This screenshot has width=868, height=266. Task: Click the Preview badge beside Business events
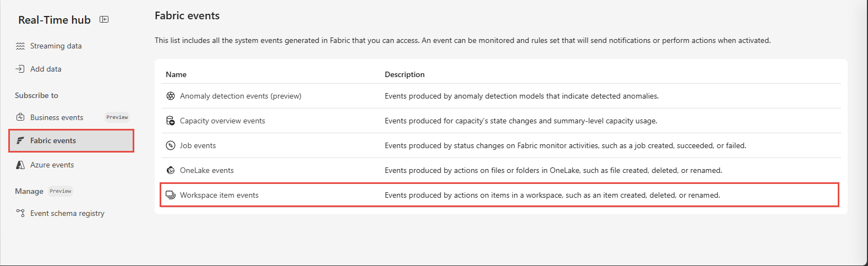coord(117,117)
